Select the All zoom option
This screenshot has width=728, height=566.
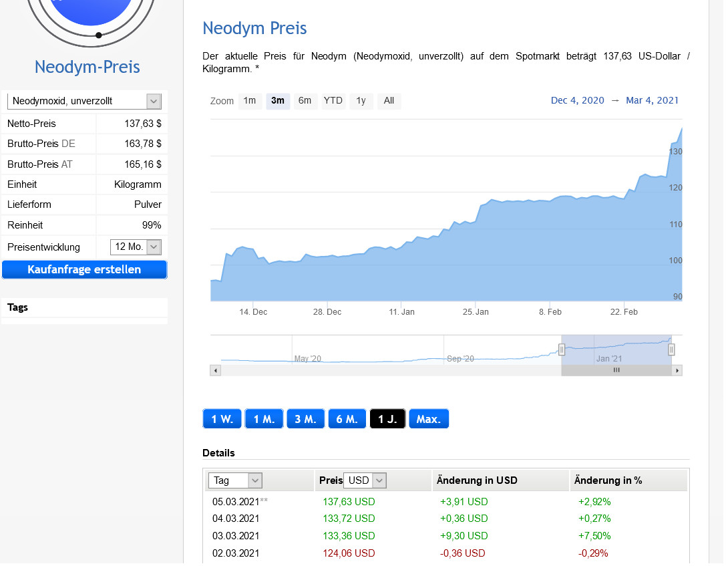[391, 102]
